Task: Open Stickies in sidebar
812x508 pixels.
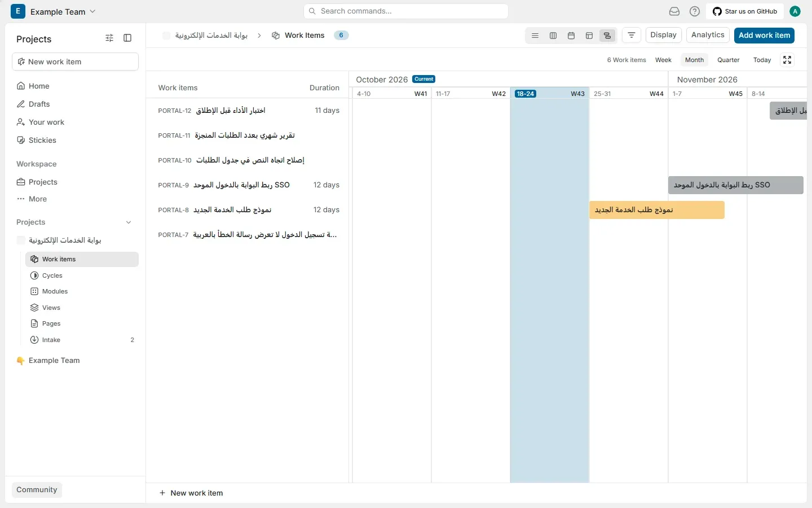Action: tap(75, 140)
